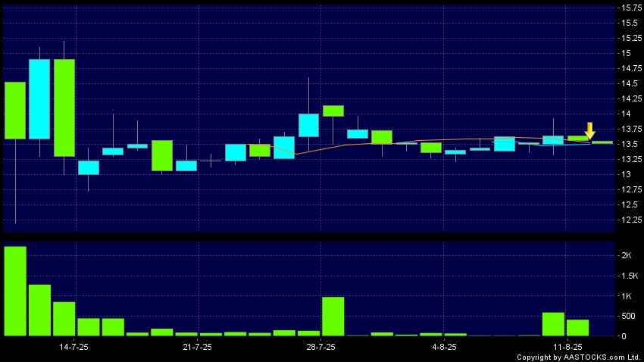Click the 15.75 price axis label
This screenshot has height=362, width=644.
632,8
